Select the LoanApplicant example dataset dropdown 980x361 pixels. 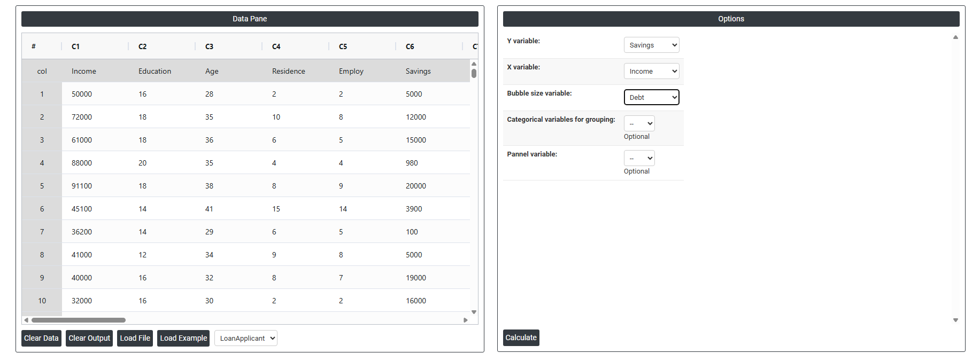[x=245, y=339]
